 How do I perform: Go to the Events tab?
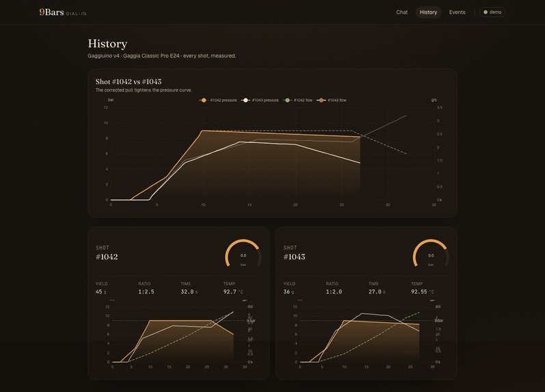[x=457, y=12]
